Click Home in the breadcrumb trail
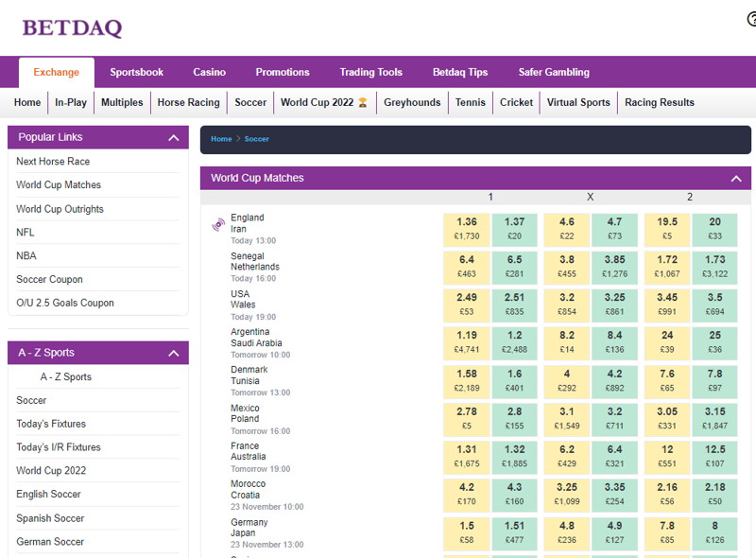The height and width of the screenshot is (558, 756). coord(222,137)
